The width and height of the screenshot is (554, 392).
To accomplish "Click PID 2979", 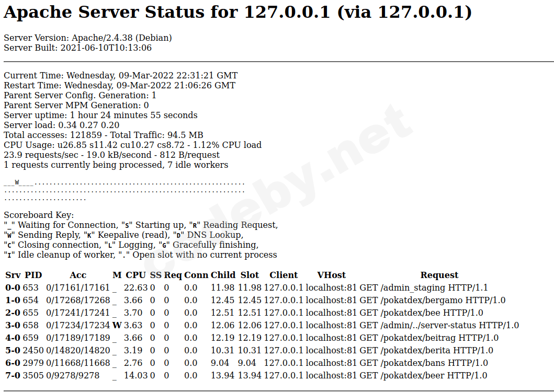I will click(33, 363).
